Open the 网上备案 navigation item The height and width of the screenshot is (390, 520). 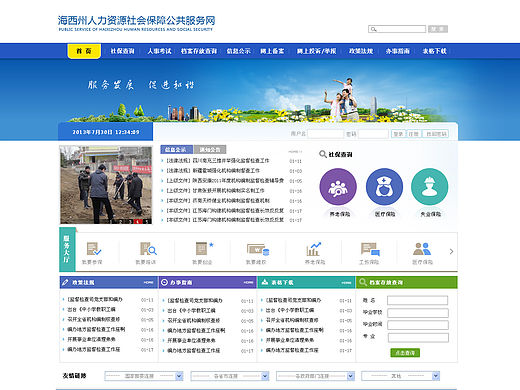(272, 51)
